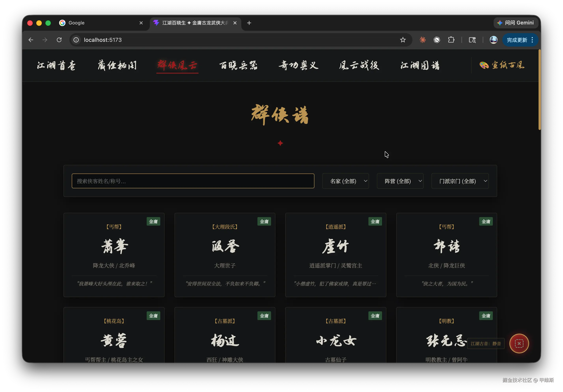The height and width of the screenshot is (392, 563).
Task: Open the 萧峰 character card
Action: [114, 255]
